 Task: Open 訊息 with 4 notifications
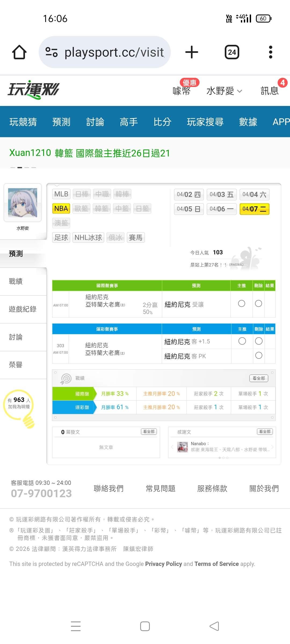point(270,91)
